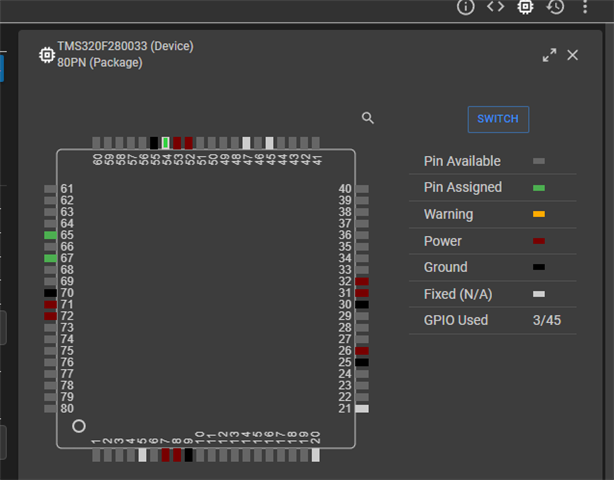The image size is (614, 480).
Task: Click ground pin 25 pad
Action: click(x=362, y=362)
